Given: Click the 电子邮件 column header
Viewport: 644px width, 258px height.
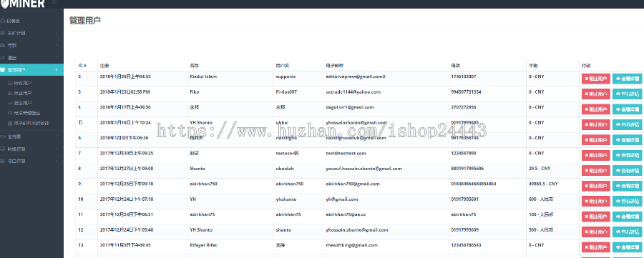Looking at the screenshot, I should (x=335, y=66).
